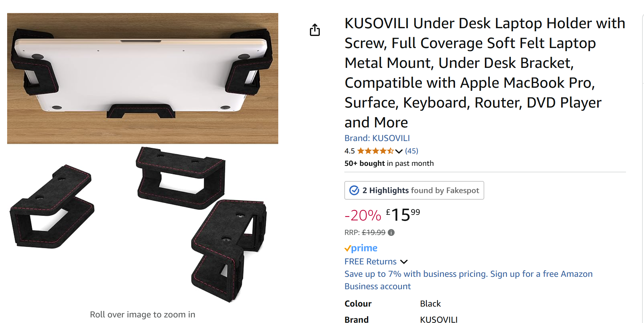Open the Brand: KUSOVILI store link
The image size is (644, 323).
pyautogui.click(x=377, y=138)
